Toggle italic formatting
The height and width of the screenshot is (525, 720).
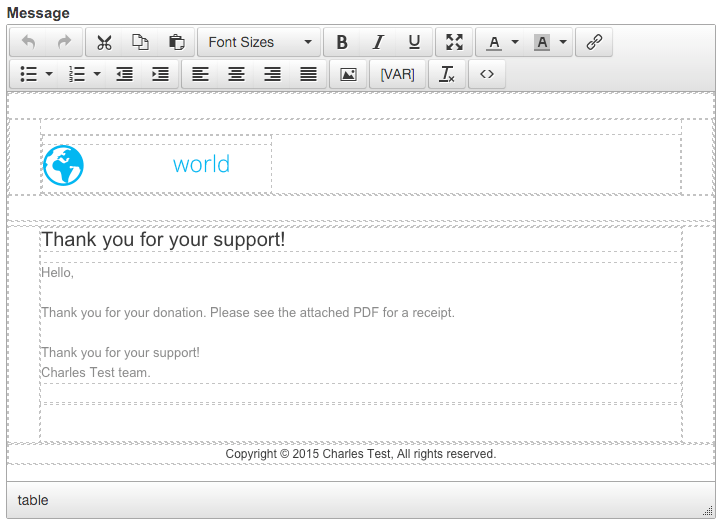point(378,42)
